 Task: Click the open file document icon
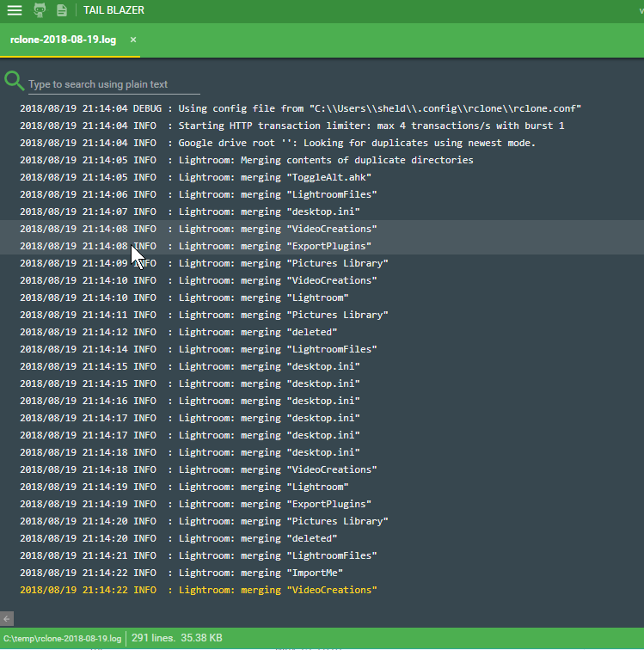[x=62, y=10]
